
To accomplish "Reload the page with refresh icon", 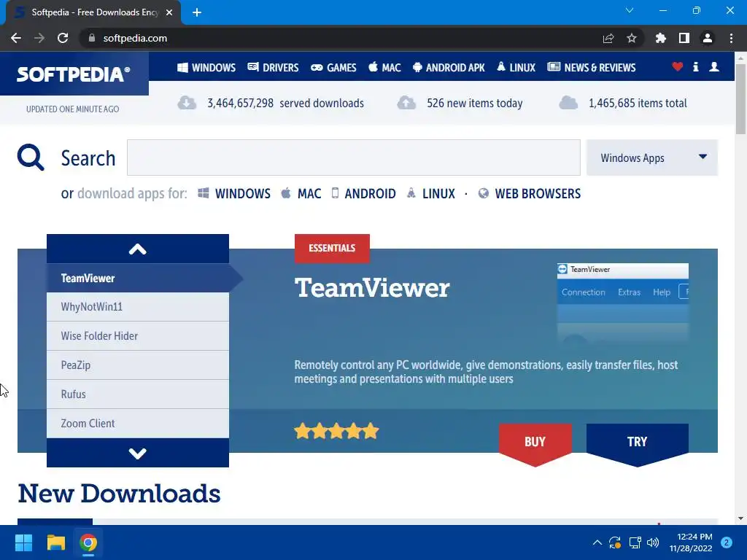I will pyautogui.click(x=63, y=38).
